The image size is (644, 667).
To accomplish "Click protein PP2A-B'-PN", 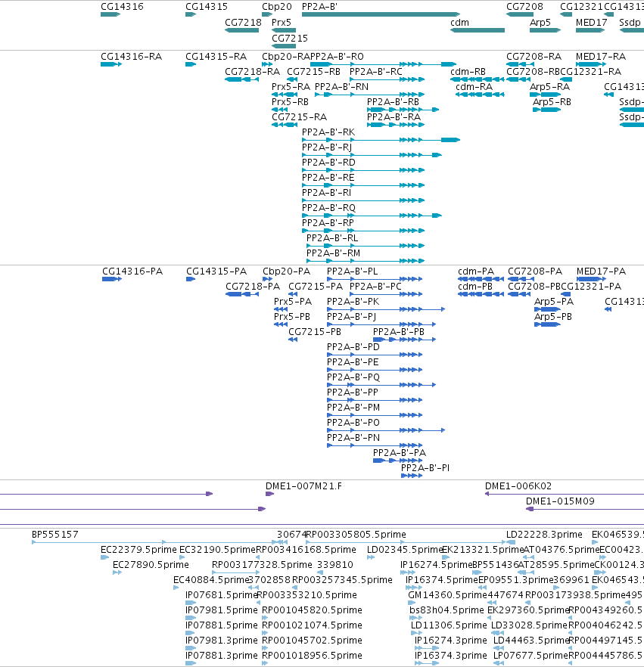I will pyautogui.click(x=353, y=438).
